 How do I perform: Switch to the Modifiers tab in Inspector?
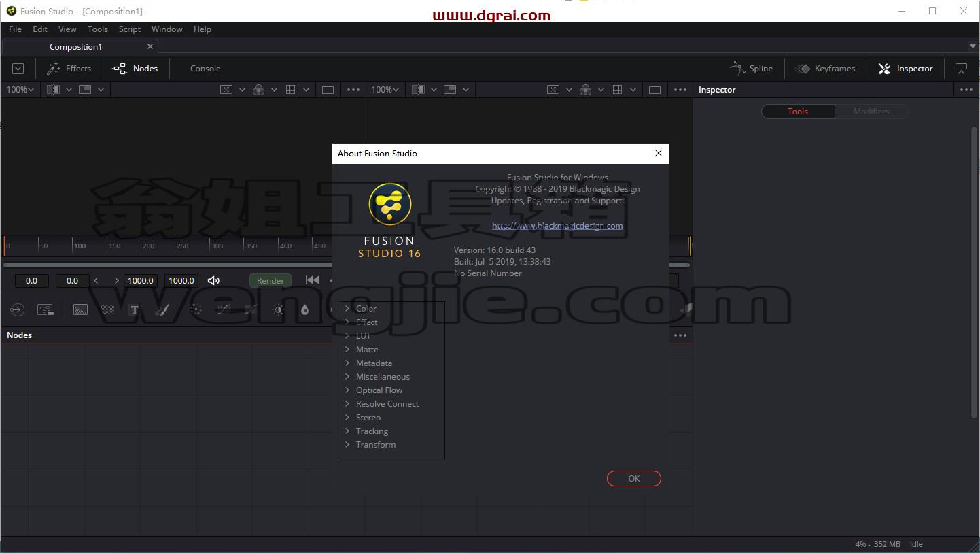871,112
